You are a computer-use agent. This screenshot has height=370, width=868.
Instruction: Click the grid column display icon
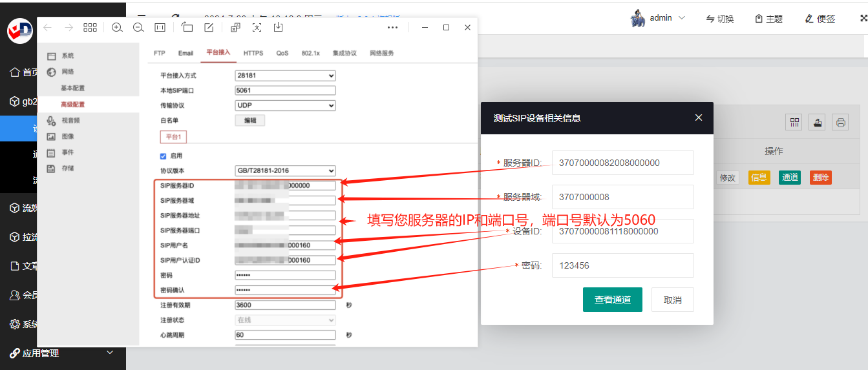(794, 123)
